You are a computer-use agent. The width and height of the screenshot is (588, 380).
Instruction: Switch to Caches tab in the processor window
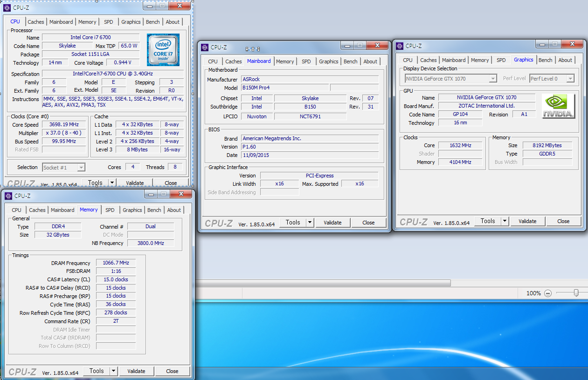pyautogui.click(x=35, y=22)
